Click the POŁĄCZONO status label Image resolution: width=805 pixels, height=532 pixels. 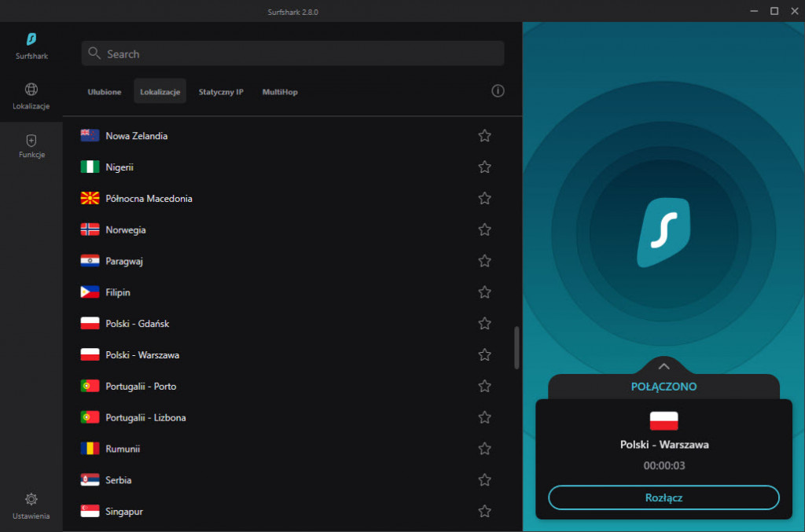click(663, 387)
